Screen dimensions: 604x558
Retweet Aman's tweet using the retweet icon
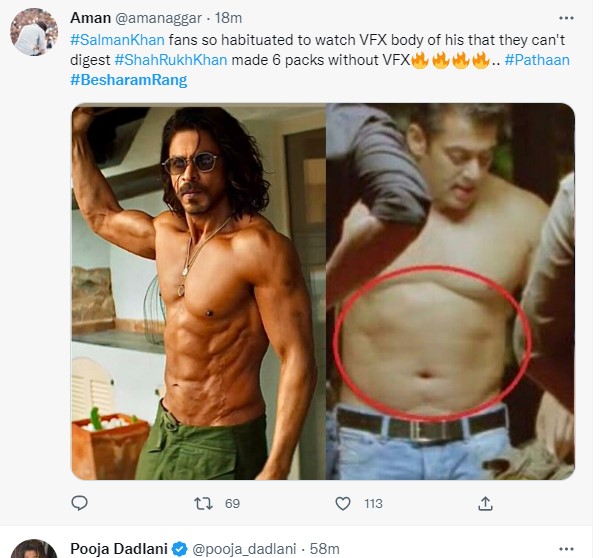pyautogui.click(x=203, y=503)
